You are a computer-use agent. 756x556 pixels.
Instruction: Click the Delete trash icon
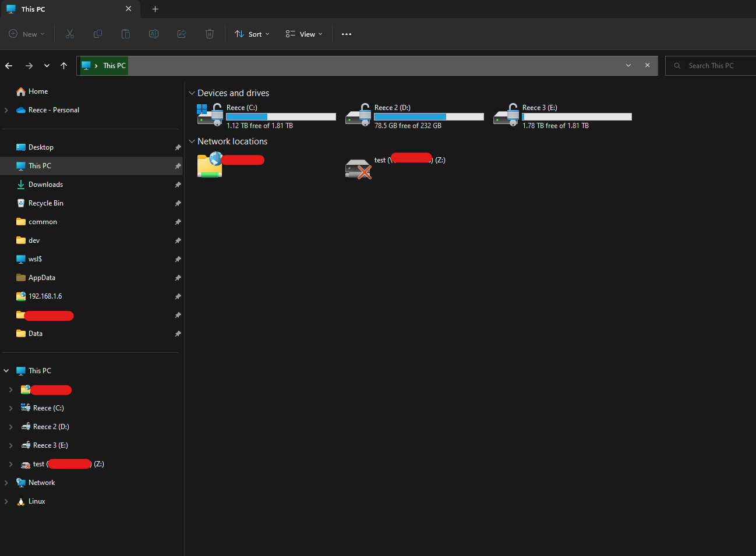pyautogui.click(x=210, y=34)
